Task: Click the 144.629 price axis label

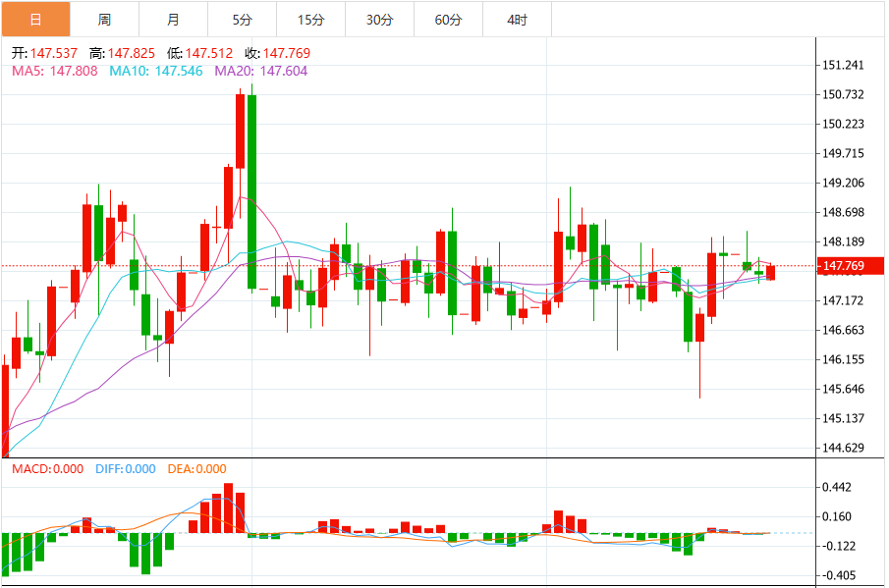Action: click(843, 448)
